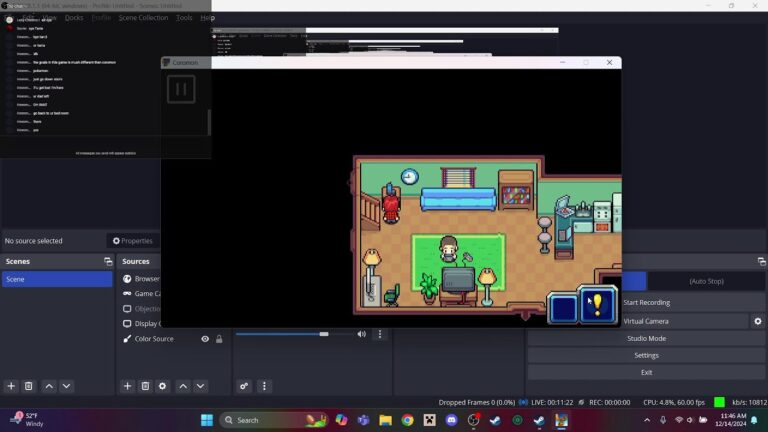Open source properties gear in Sources toolbar
Viewport: 768px width, 432px height.
tap(162, 386)
